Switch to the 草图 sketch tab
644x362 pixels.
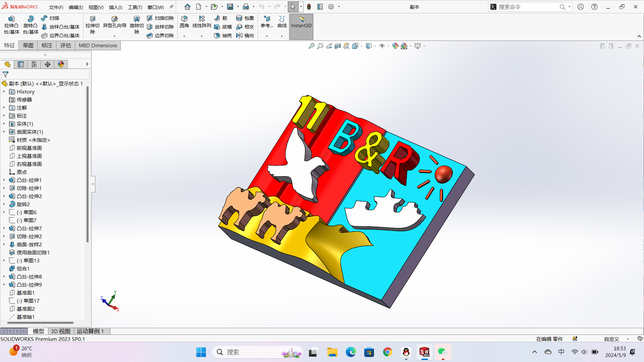[x=28, y=46]
